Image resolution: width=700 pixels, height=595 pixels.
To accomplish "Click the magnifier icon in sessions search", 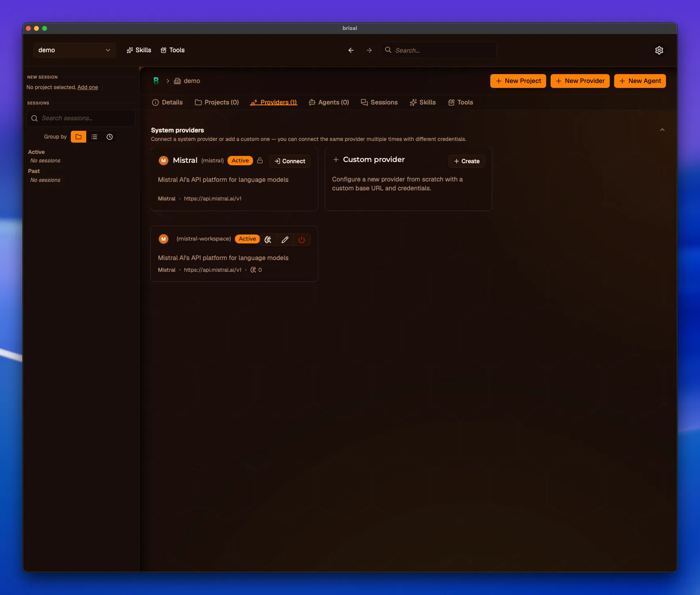I will 34,118.
